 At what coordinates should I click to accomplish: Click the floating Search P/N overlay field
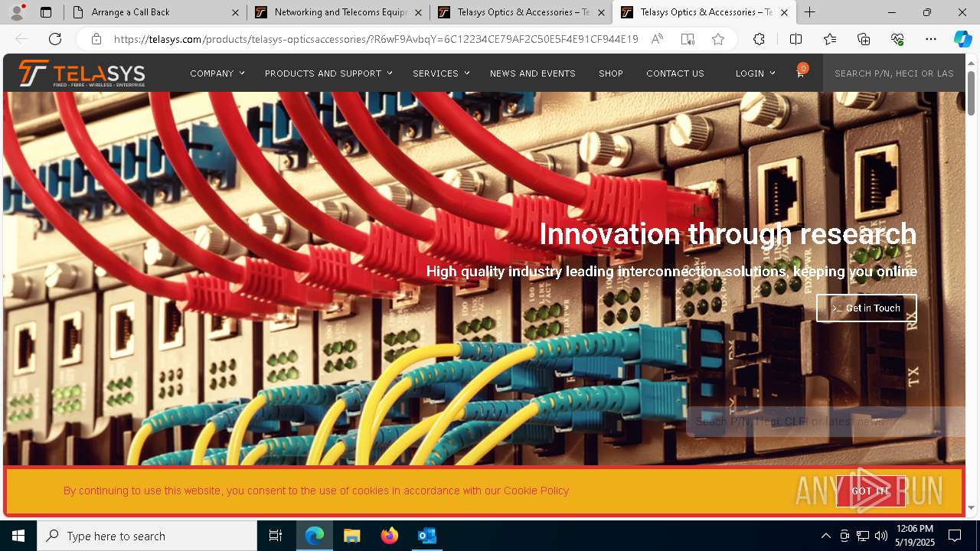825,422
